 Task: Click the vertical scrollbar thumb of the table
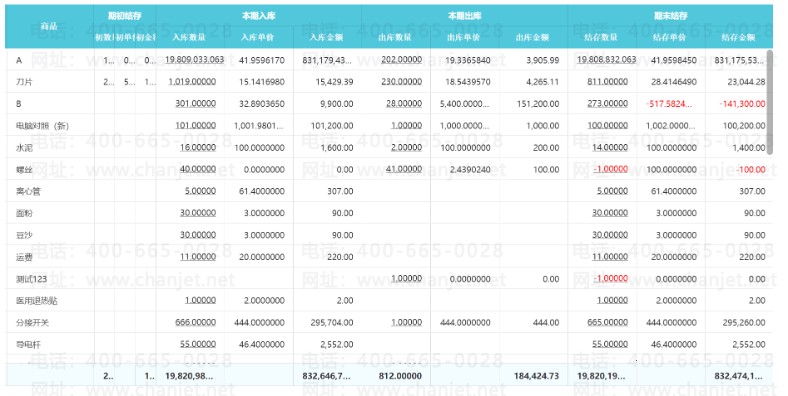coord(769,102)
